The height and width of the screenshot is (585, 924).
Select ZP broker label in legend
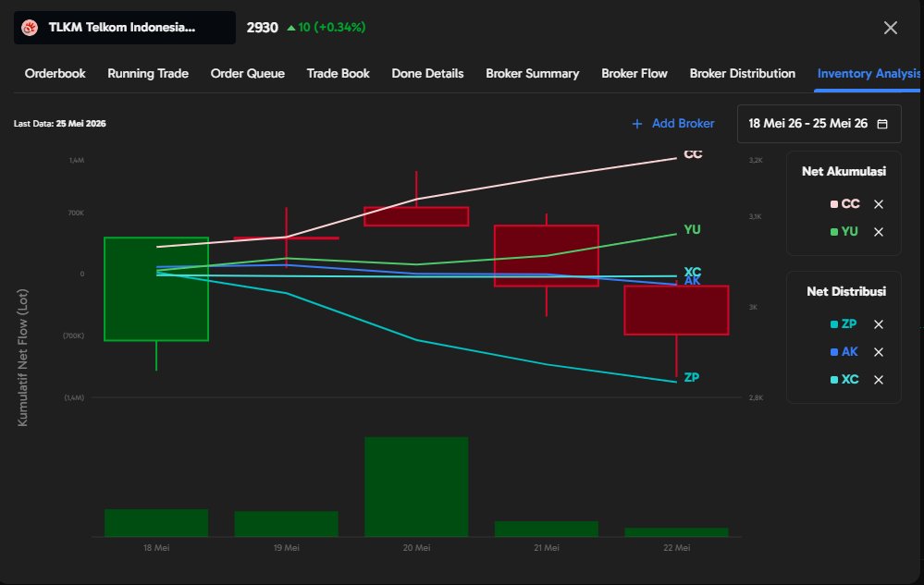849,323
